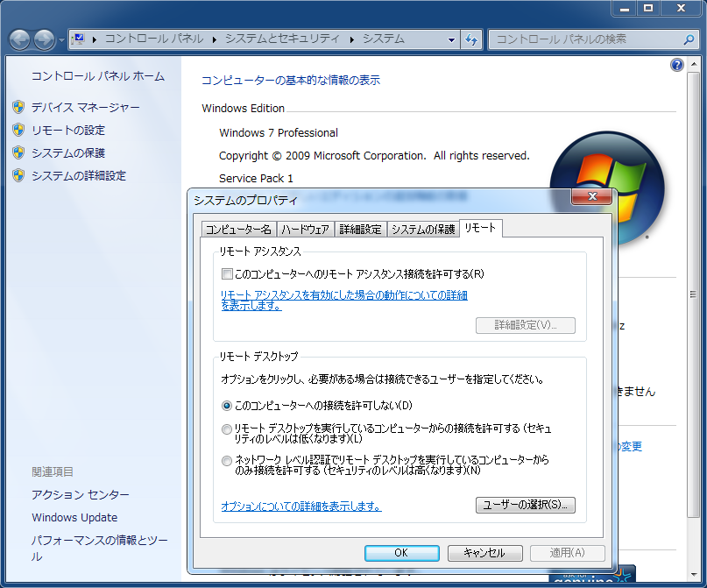Open recent pages dropdown beside nav arrows

tap(62, 39)
